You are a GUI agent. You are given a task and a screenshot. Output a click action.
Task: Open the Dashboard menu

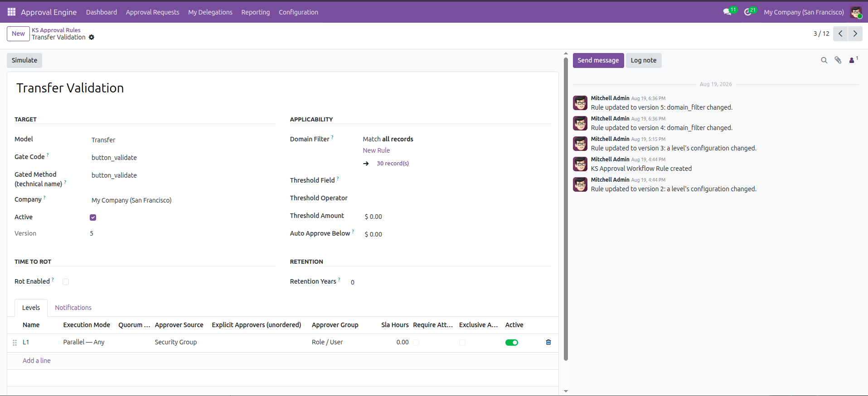[102, 12]
